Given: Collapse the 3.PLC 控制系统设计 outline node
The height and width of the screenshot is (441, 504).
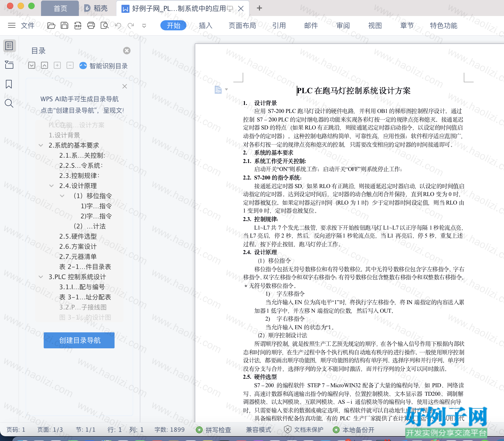Looking at the screenshot, I should pyautogui.click(x=41, y=277).
